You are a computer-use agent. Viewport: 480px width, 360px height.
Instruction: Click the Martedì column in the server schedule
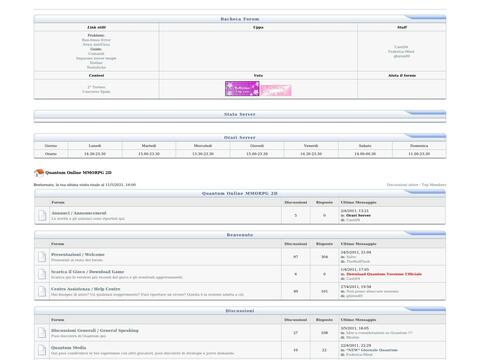[149, 146]
